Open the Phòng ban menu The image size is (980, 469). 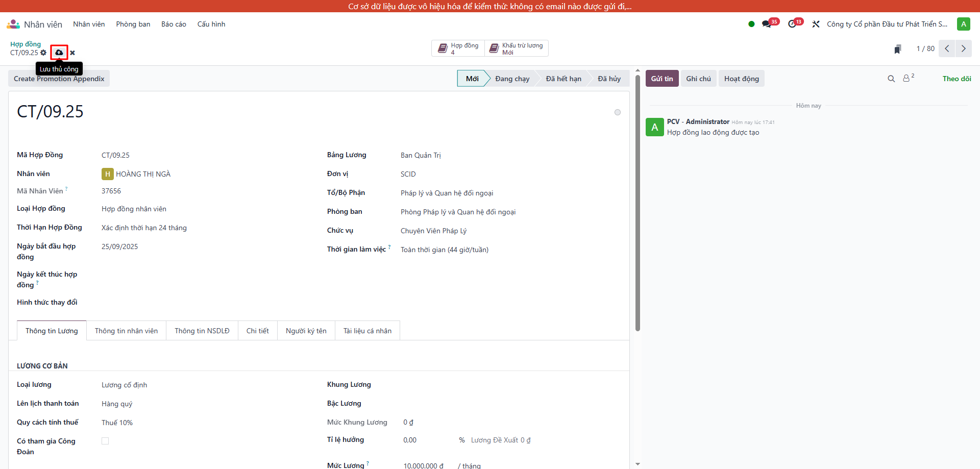[133, 24]
